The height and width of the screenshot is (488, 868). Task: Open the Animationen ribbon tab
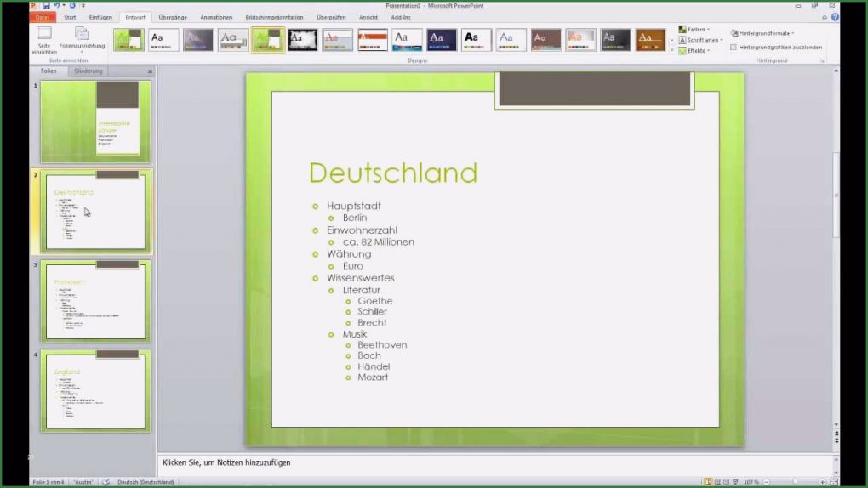tap(216, 17)
